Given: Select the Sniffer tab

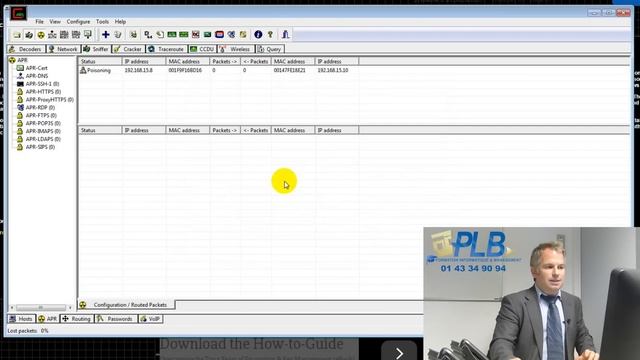Looking at the screenshot, I should (96, 49).
